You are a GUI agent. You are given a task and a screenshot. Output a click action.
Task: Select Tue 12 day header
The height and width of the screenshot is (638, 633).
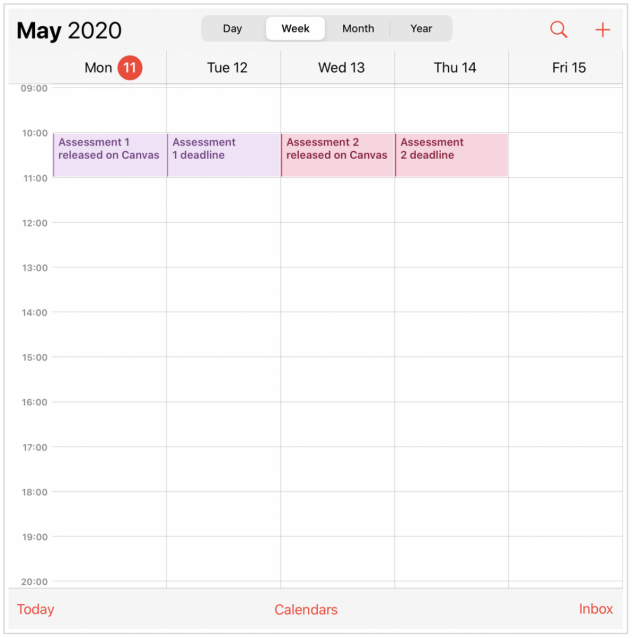click(227, 68)
